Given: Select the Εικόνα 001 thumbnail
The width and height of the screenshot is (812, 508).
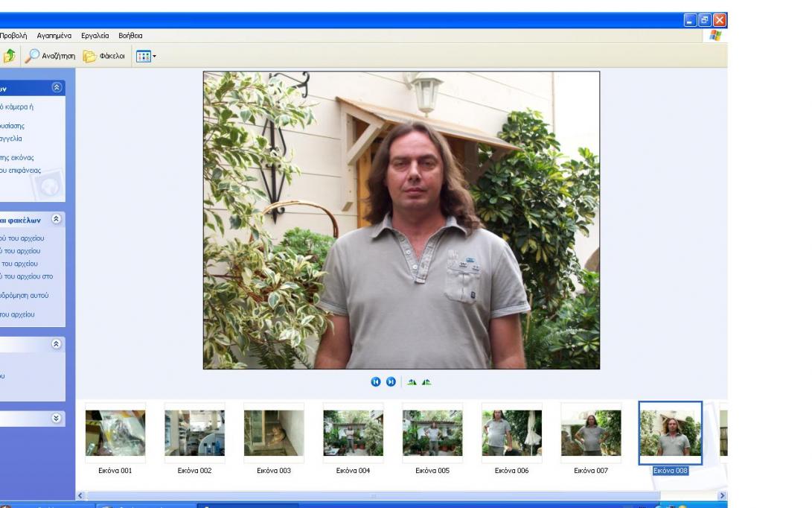Looking at the screenshot, I should pos(115,434).
